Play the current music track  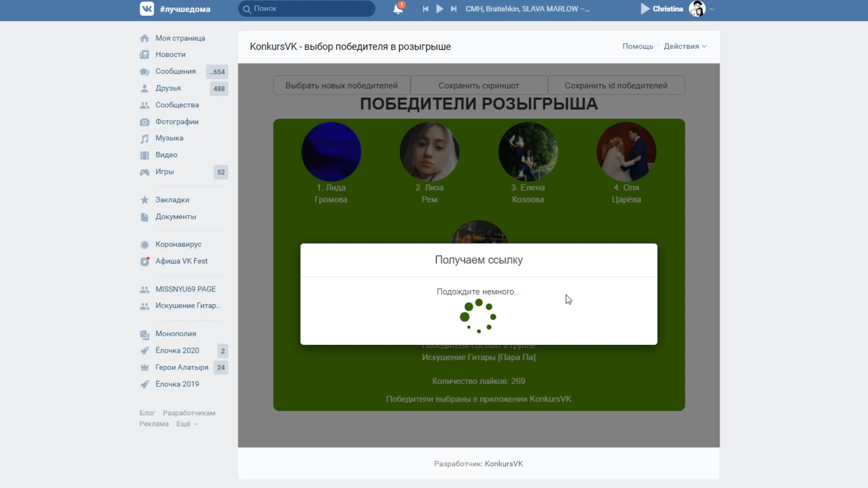(440, 9)
